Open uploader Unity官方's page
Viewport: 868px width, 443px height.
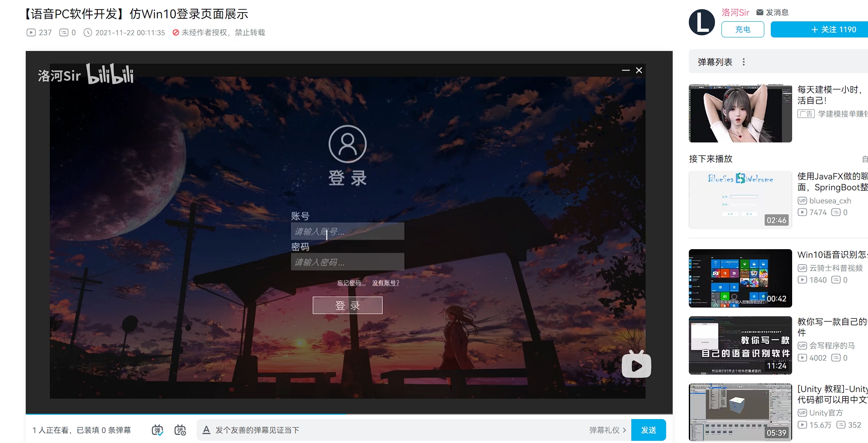826,413
